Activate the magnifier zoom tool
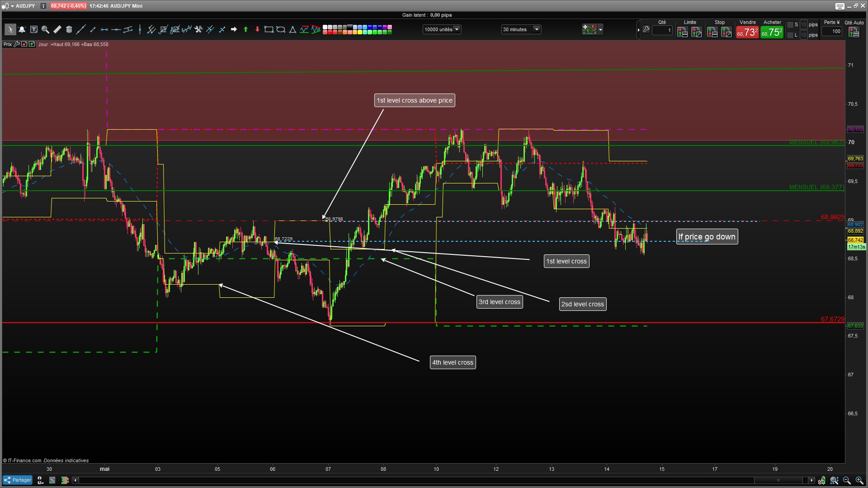 (x=45, y=30)
